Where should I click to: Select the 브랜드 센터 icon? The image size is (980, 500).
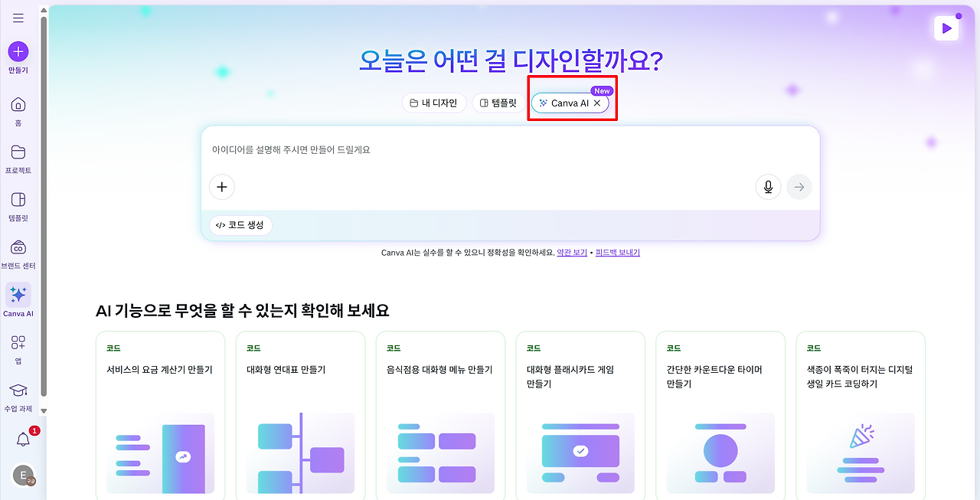17,247
